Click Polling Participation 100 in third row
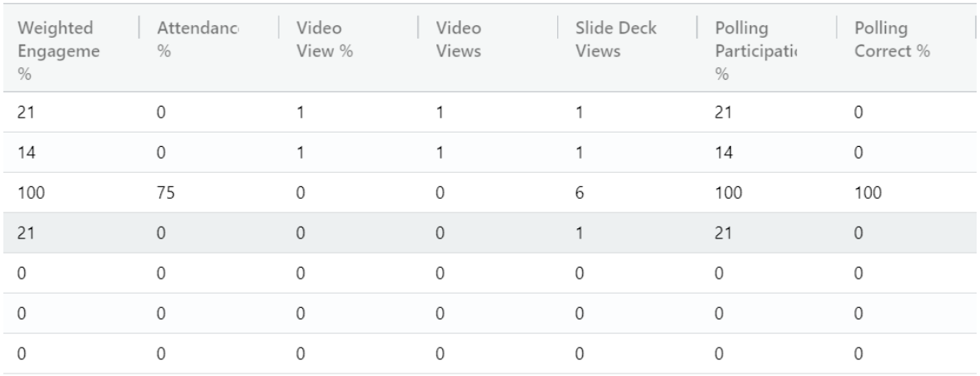Viewport: 980px width, 376px height. pyautogui.click(x=729, y=193)
